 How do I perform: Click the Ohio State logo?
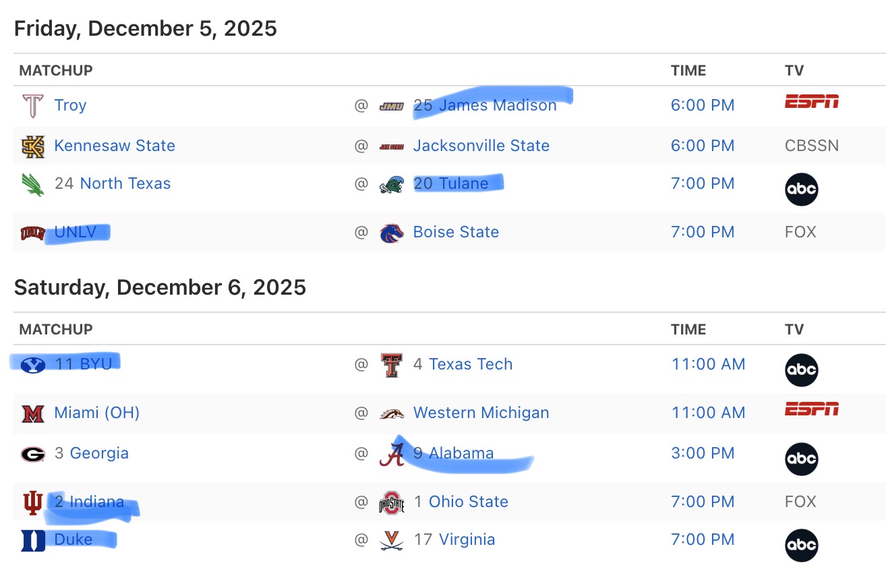click(391, 502)
